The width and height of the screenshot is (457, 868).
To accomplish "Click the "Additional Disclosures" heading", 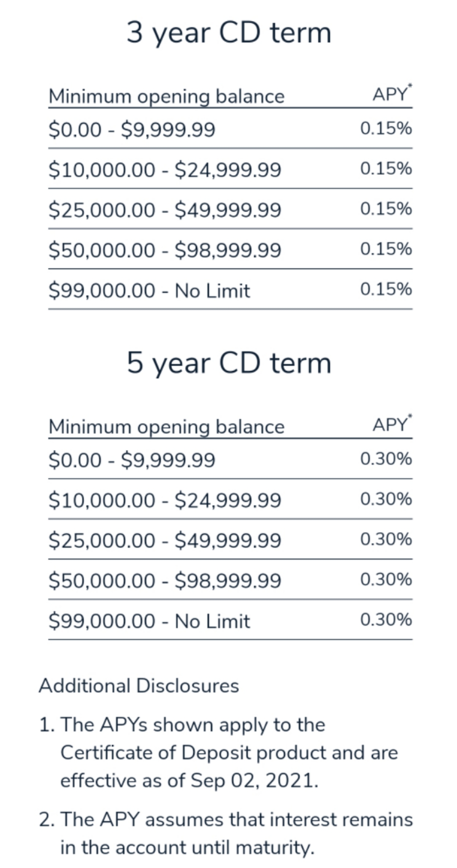I will tap(139, 686).
